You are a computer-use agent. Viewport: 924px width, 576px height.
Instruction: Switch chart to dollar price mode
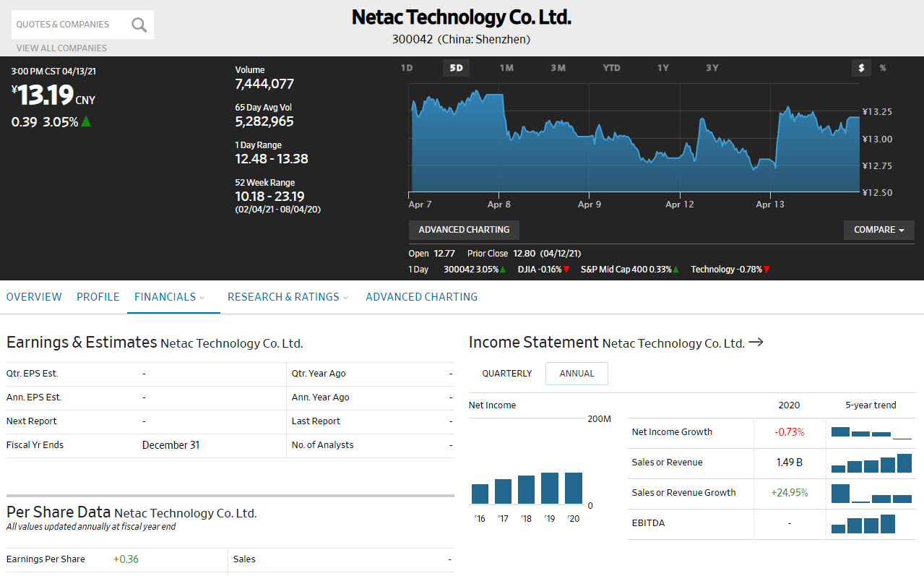click(x=861, y=68)
